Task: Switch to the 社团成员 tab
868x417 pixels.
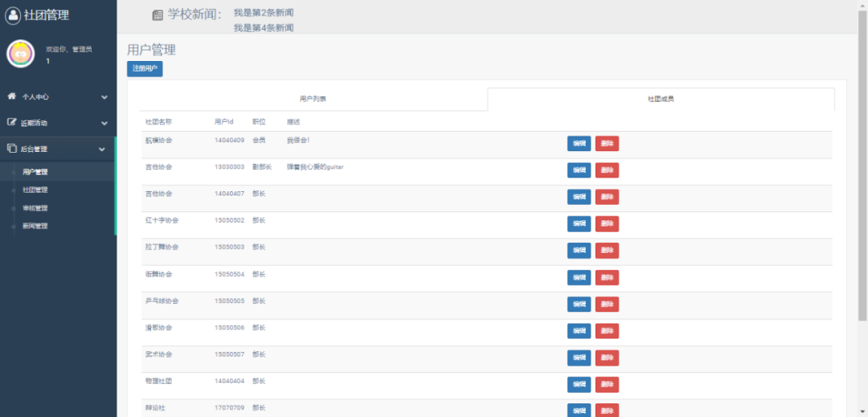Action: pyautogui.click(x=661, y=99)
